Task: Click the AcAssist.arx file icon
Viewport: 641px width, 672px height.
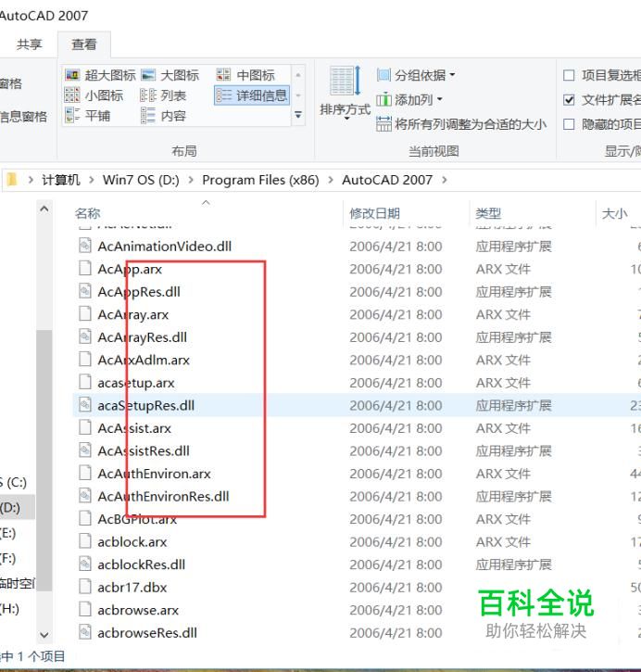Action: (85, 427)
